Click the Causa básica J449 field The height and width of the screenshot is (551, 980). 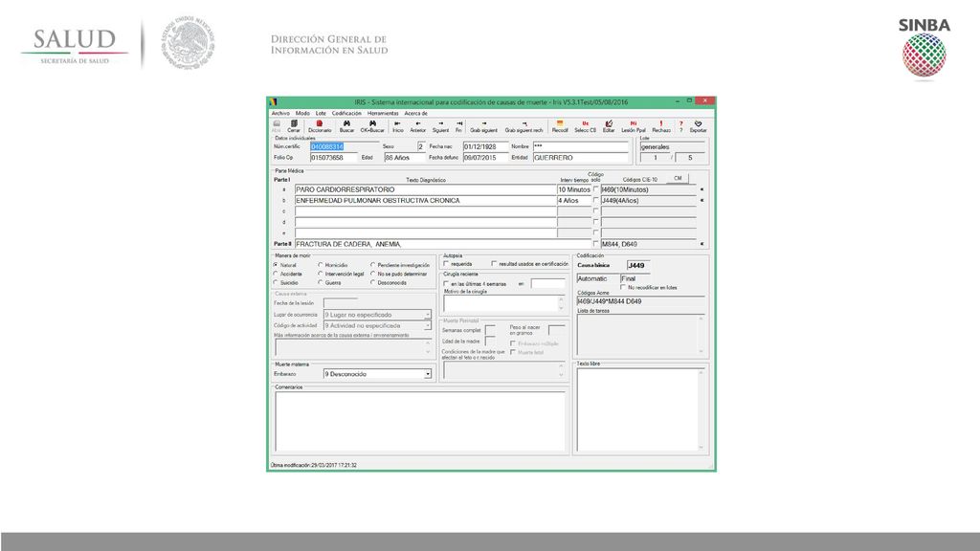pos(638,266)
